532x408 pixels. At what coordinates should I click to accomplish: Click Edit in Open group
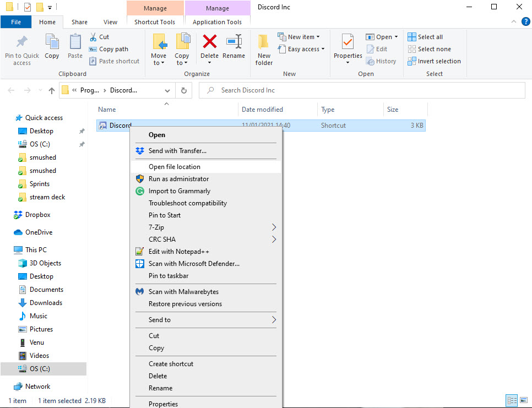point(377,49)
